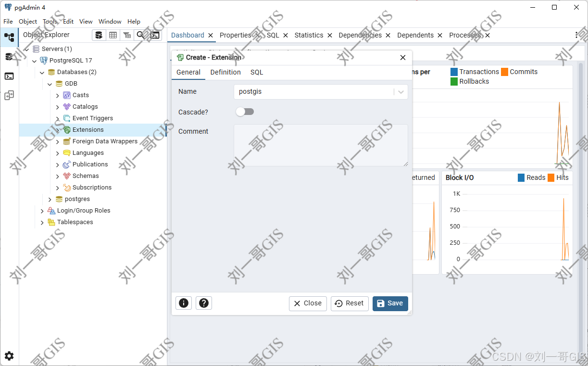Open the Help menu
This screenshot has width=588, height=366.
134,21
